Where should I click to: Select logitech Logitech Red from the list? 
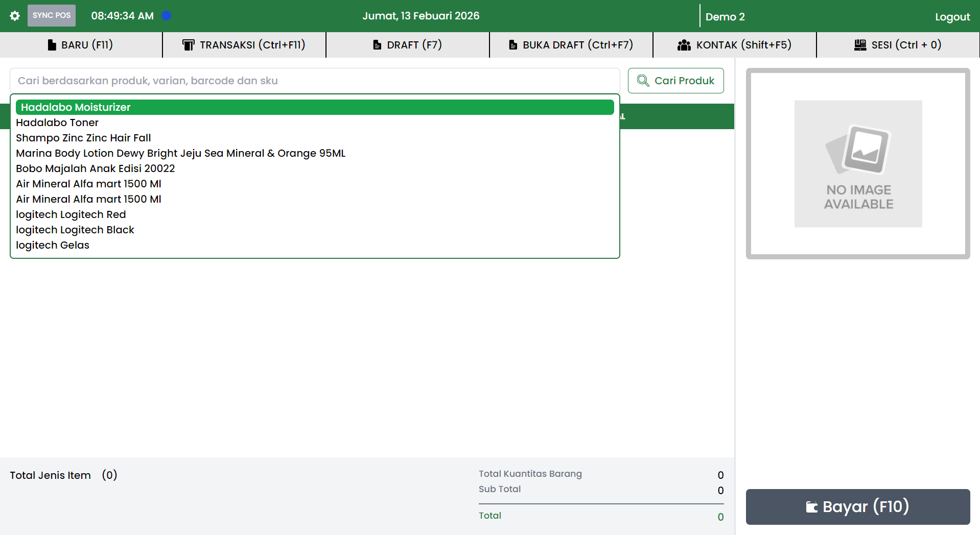(x=71, y=214)
